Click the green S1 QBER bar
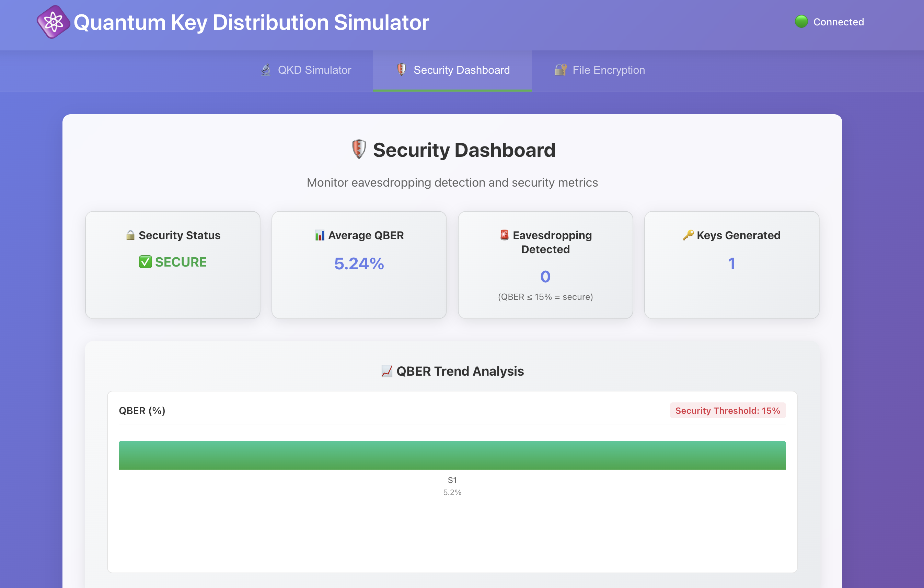The height and width of the screenshot is (588, 924). (x=452, y=455)
